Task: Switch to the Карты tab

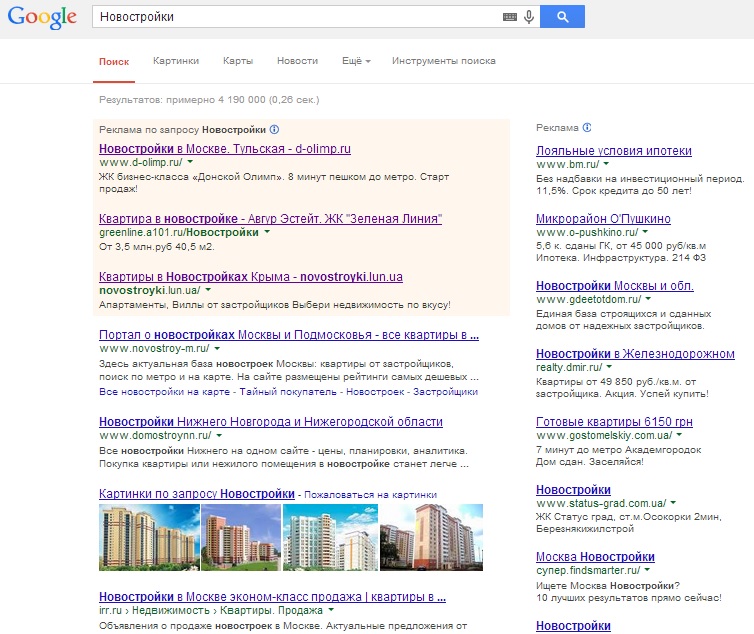Action: click(238, 61)
